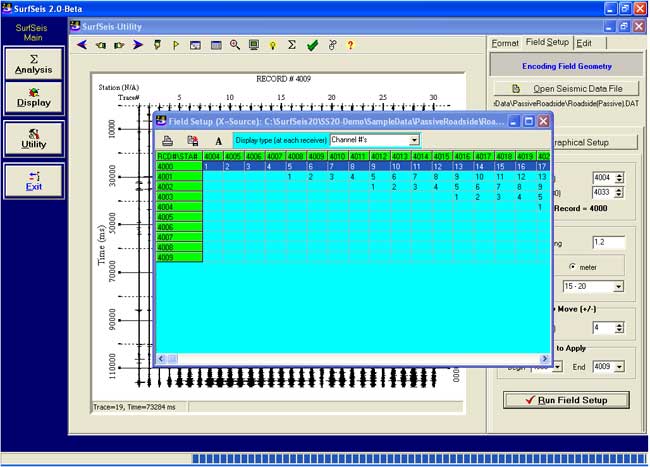This screenshot has width=650, height=467.
Task: Adjust the Move value 4 spinner
Action: coord(619,328)
